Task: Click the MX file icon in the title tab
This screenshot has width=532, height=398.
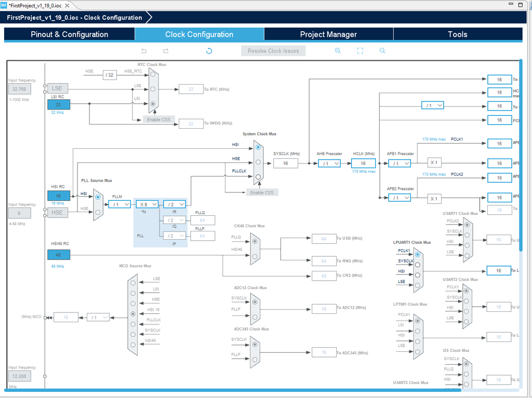Action: [x=4, y=5]
